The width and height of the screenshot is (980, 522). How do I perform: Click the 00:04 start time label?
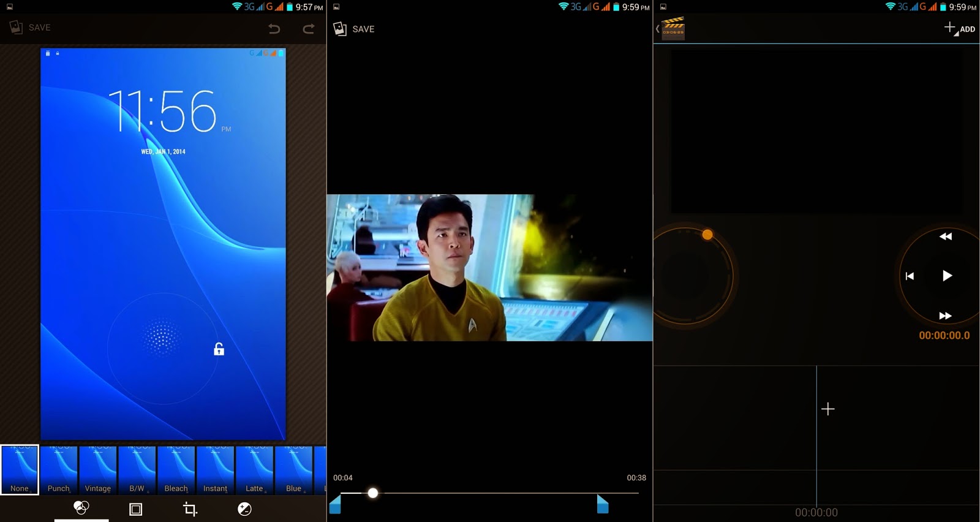(343, 478)
